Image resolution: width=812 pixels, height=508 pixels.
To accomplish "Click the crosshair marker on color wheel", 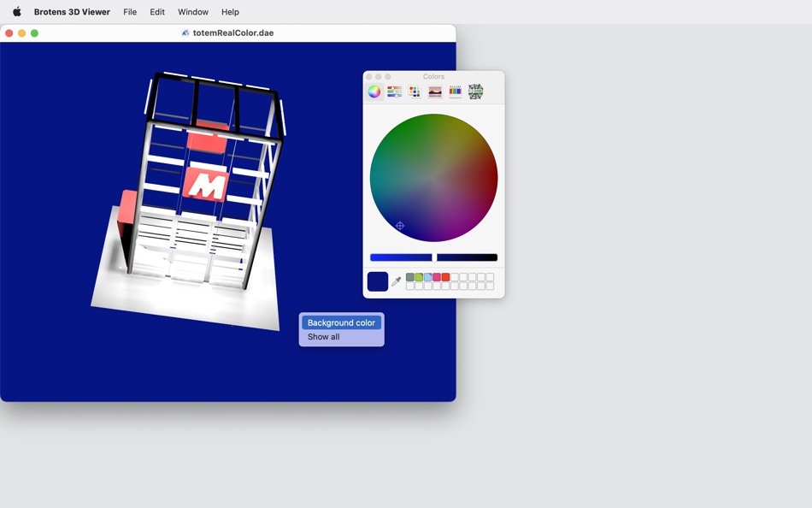I will tap(400, 226).
